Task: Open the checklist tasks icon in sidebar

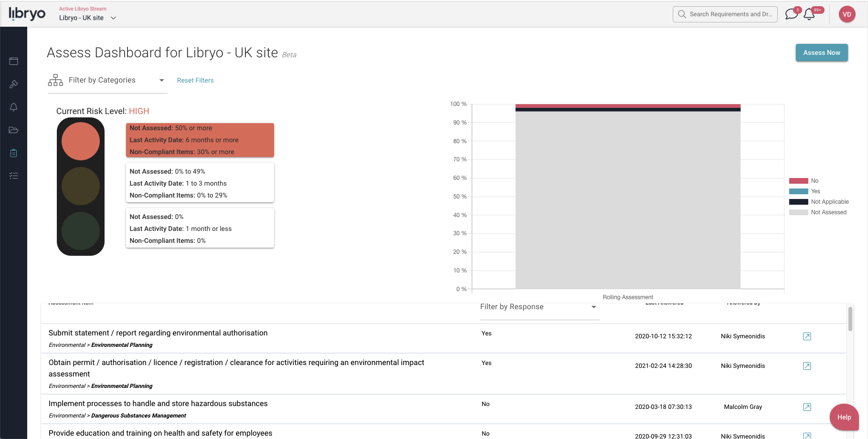Action: click(14, 176)
